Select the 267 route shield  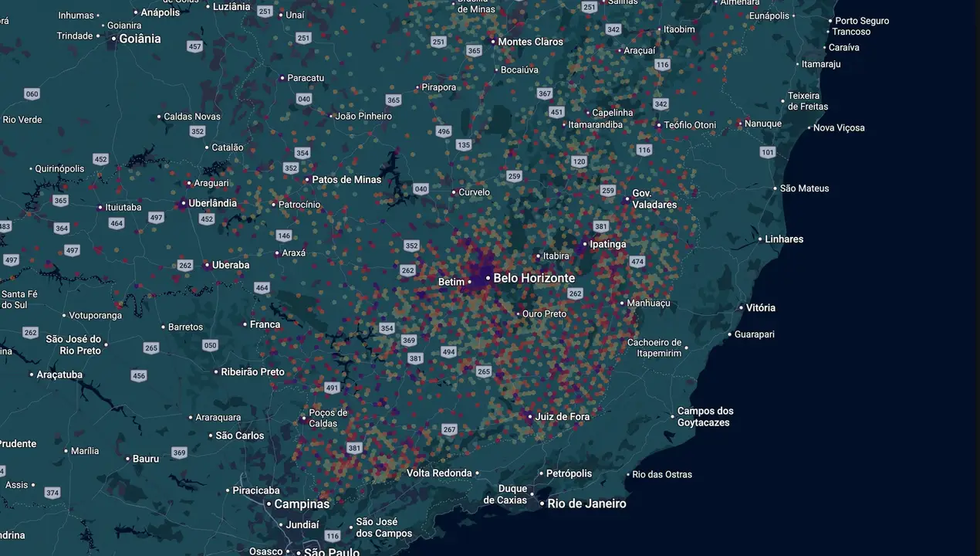coord(449,429)
